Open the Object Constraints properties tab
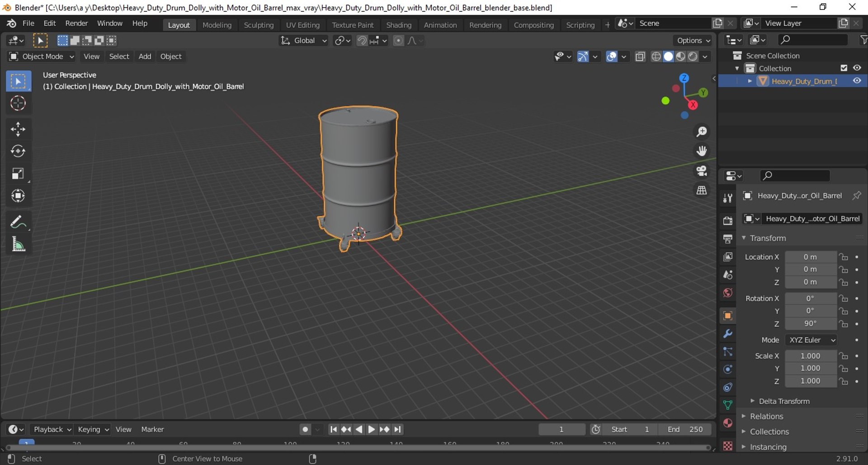Screen dimensions: 868x465 (x=727, y=387)
